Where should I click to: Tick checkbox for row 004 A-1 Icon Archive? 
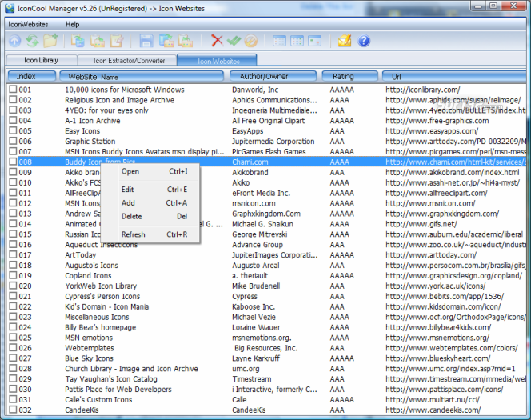13,120
